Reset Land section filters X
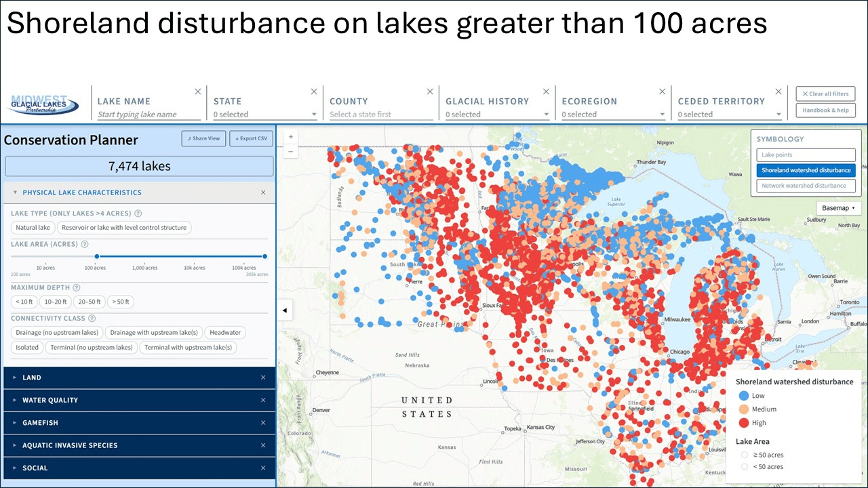Image resolution: width=868 pixels, height=488 pixels. point(263,378)
